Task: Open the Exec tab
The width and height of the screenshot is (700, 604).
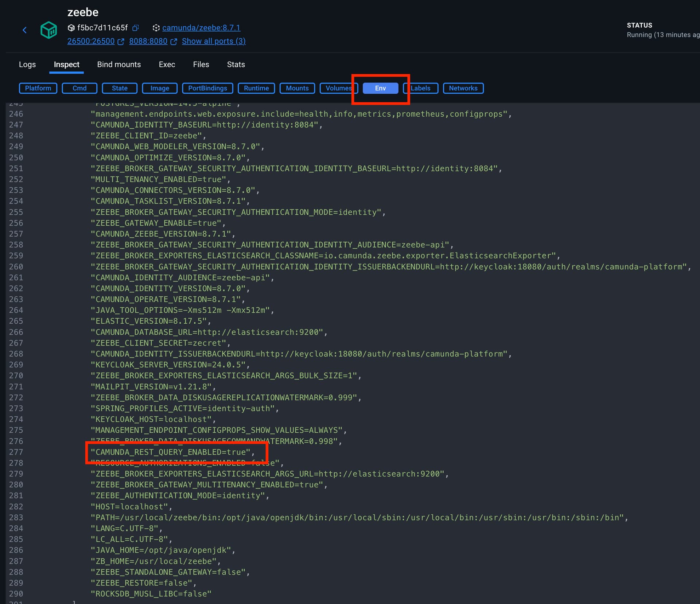Action: (167, 65)
